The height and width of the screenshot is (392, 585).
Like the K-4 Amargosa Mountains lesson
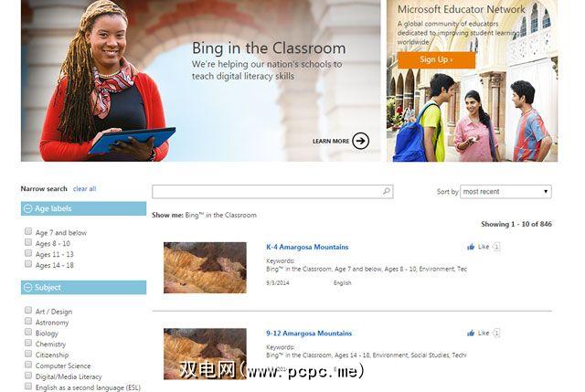(x=478, y=247)
